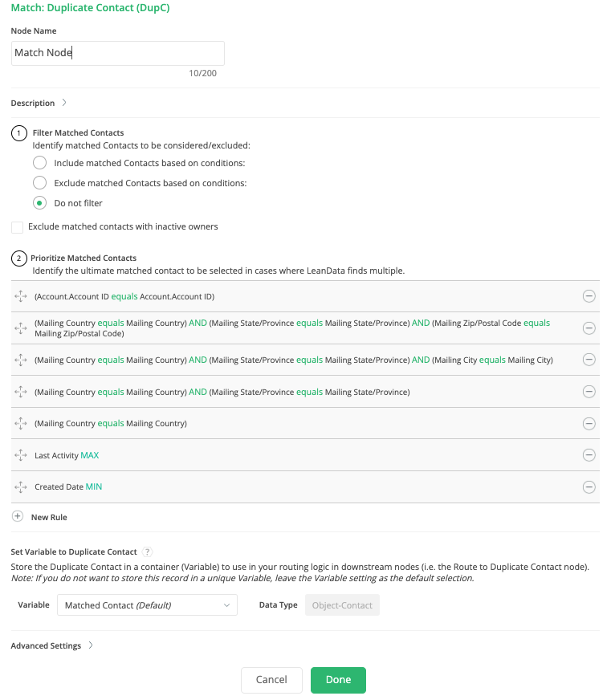Select Include matched Contacts based on conditions
611x700 pixels.
click(39, 162)
